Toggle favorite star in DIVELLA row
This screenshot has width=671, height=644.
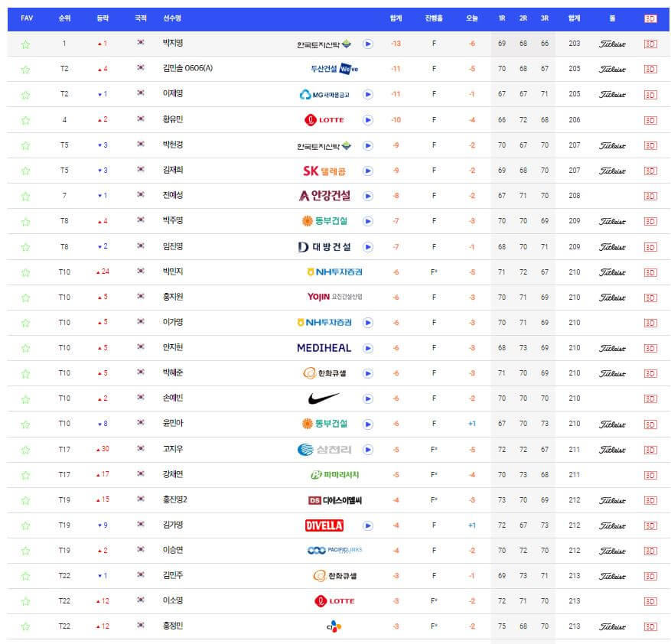pos(26,526)
